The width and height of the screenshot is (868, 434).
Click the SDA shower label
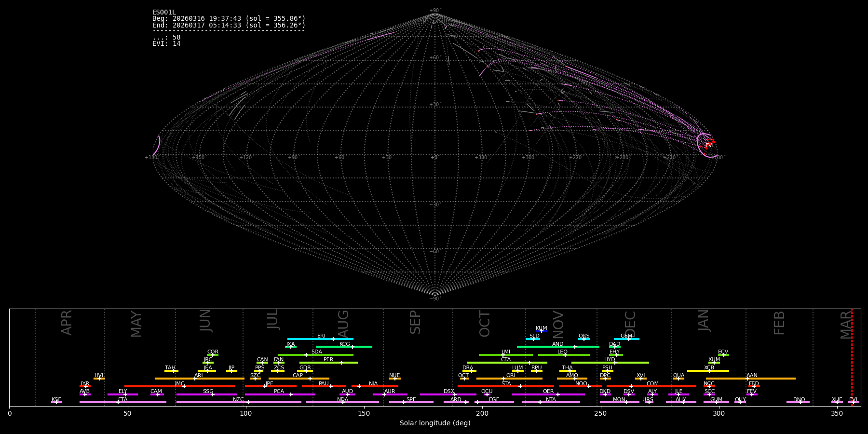pos(317,352)
